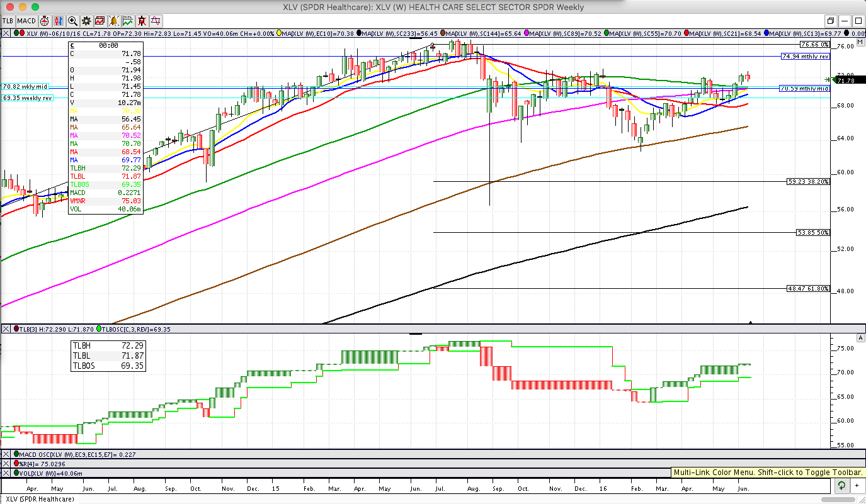The width and height of the screenshot is (866, 504).
Task: Click the A autoscale button on TLB pane
Action: (860, 338)
